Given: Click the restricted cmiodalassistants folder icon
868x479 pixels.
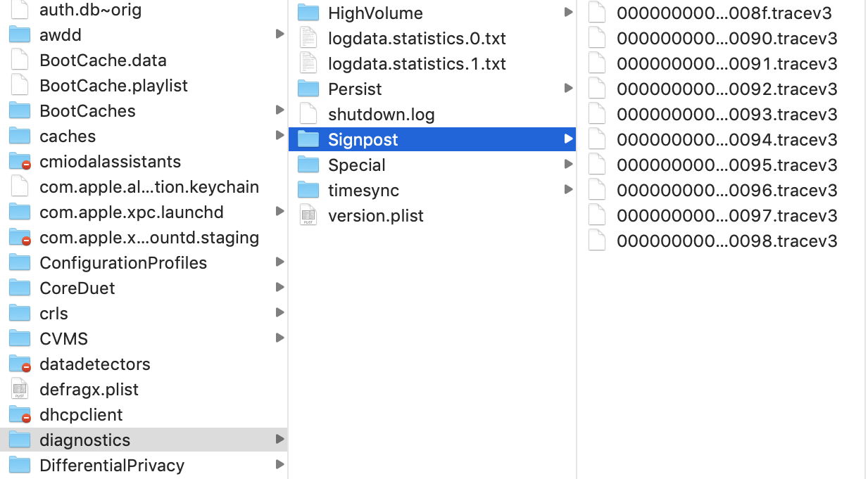Looking at the screenshot, I should click(20, 162).
